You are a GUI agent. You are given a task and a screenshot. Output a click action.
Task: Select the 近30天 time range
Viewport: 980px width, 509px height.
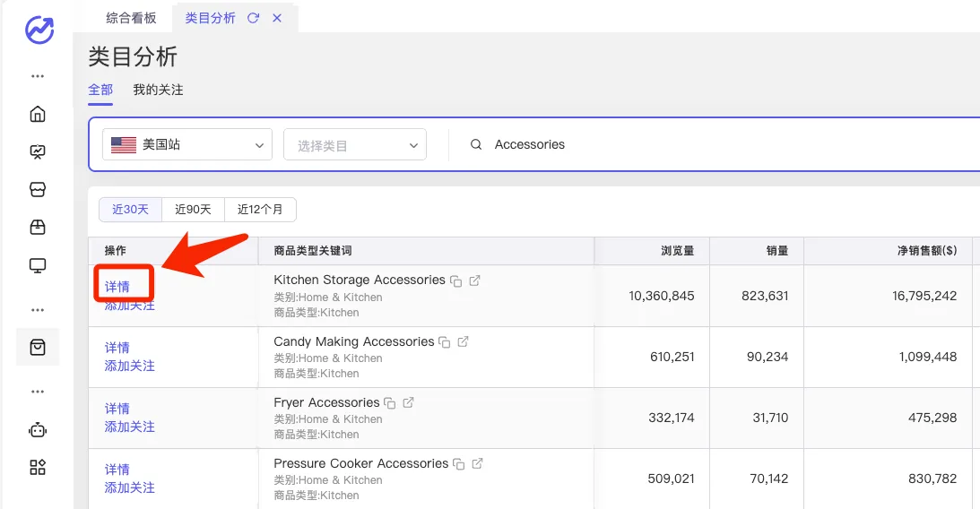pyautogui.click(x=131, y=209)
